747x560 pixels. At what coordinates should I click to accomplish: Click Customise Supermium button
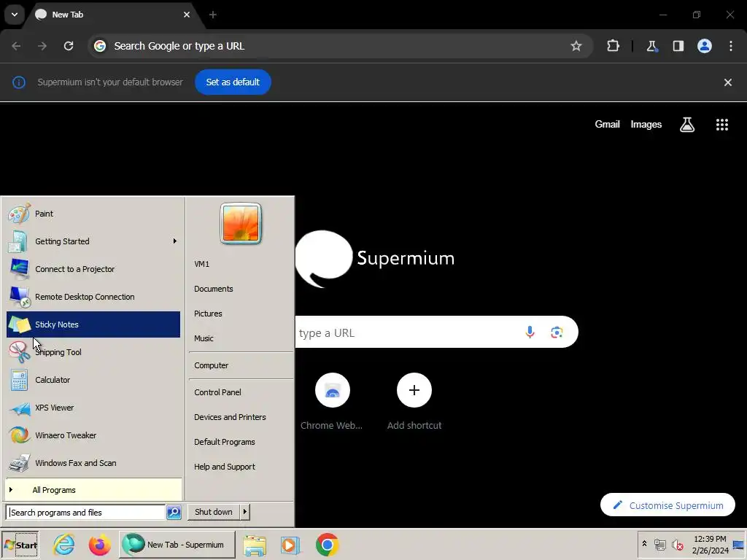(x=667, y=505)
